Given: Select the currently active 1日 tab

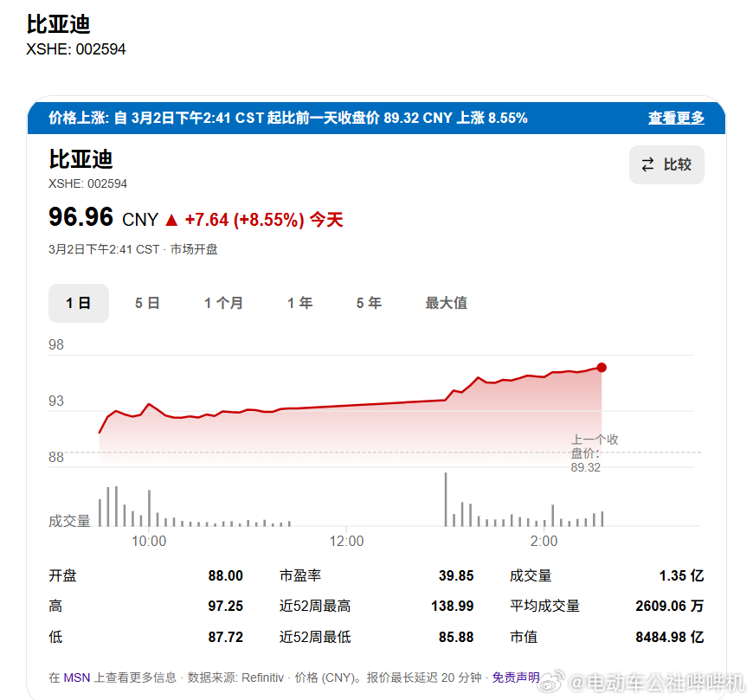Looking at the screenshot, I should coord(79,303).
